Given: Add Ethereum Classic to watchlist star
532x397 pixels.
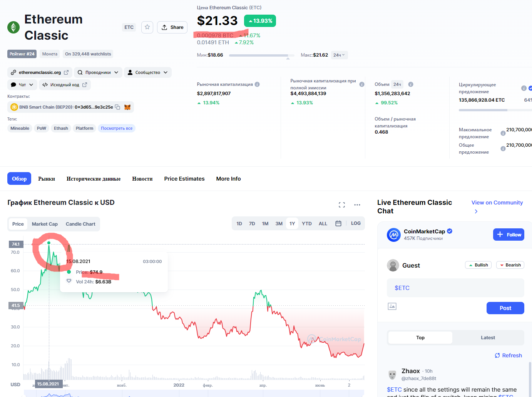Looking at the screenshot, I should tap(147, 27).
